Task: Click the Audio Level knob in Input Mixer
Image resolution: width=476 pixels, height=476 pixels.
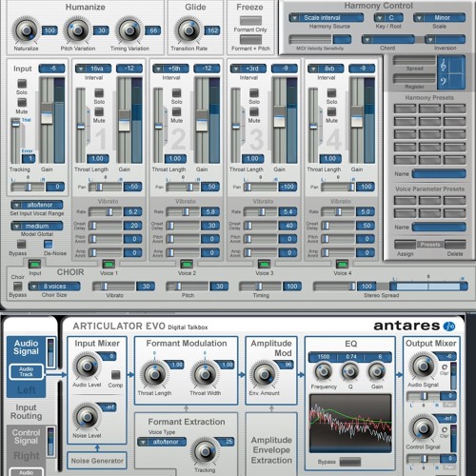Action: click(x=87, y=367)
